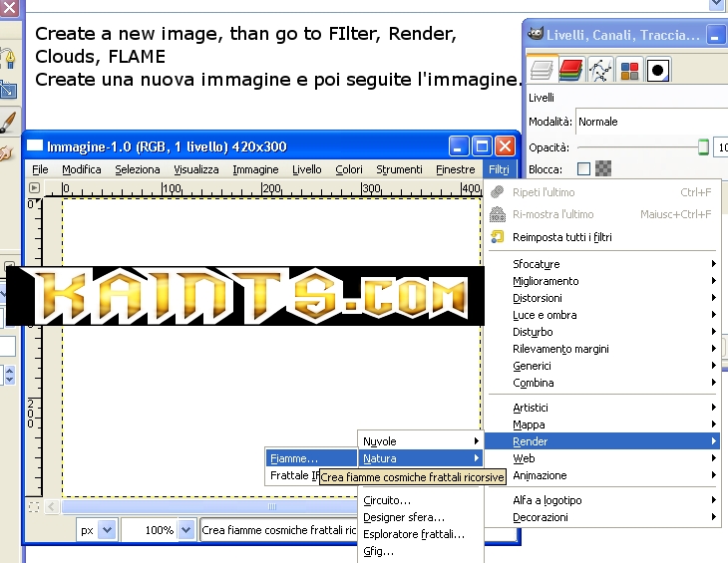Open the Colori menu
Image resolution: width=728 pixels, height=563 pixels.
349,169
